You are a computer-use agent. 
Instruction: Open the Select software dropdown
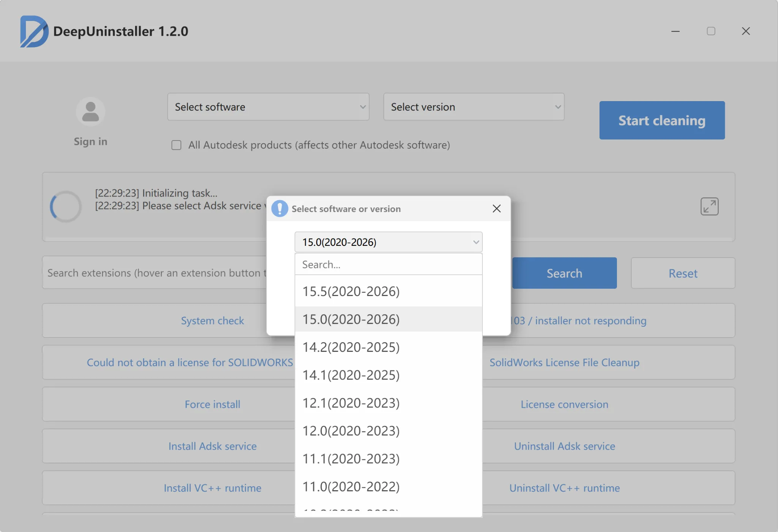click(x=268, y=107)
